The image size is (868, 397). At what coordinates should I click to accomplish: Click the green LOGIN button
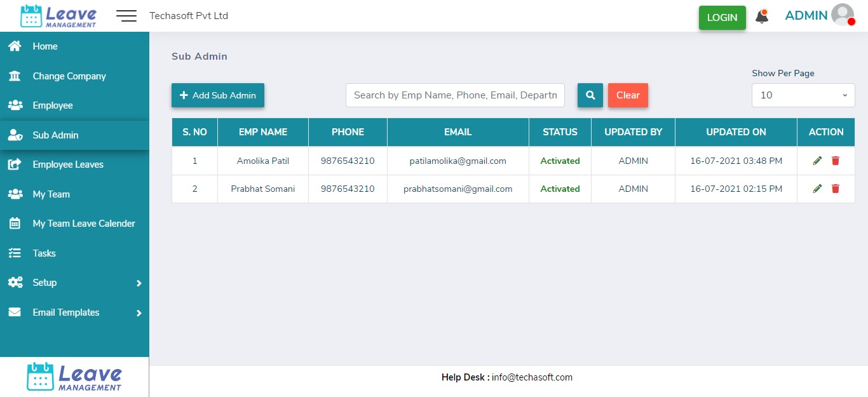tap(722, 18)
